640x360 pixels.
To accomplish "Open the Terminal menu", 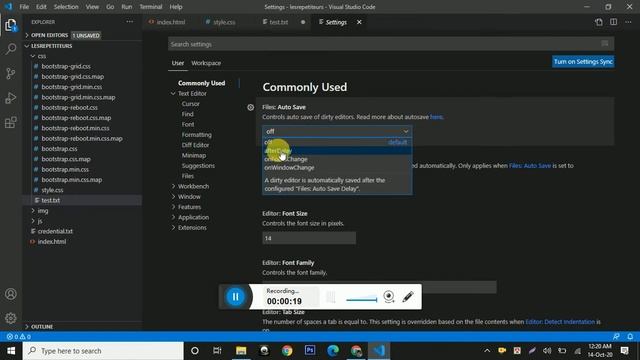I will click(151, 7).
